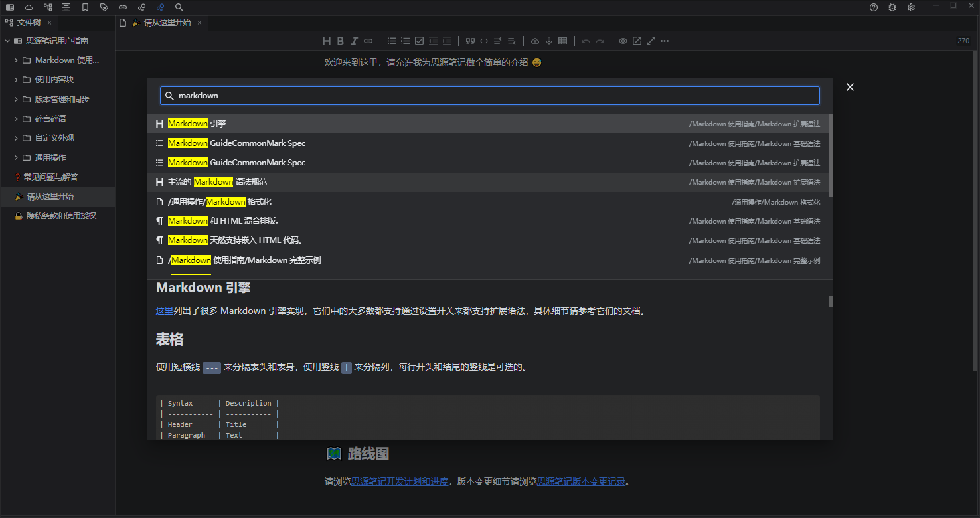Viewport: 980px width, 518px height.
Task: Click into the markdown search input field
Action: pyautogui.click(x=491, y=96)
